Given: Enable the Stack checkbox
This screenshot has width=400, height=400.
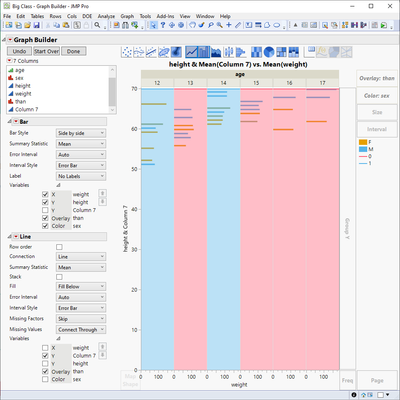Looking at the screenshot, I should click(x=59, y=277).
